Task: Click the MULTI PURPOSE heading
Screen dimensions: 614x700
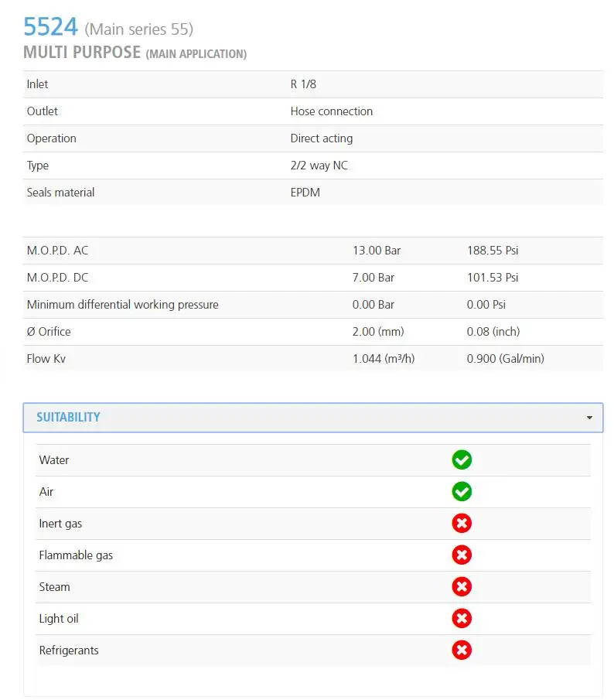Action: [82, 53]
